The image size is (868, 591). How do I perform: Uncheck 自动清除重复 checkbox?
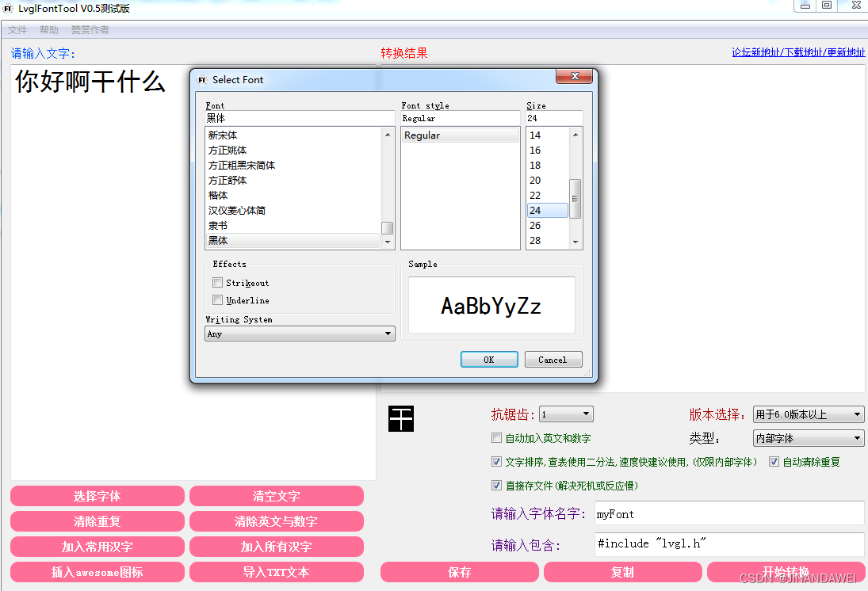click(774, 462)
